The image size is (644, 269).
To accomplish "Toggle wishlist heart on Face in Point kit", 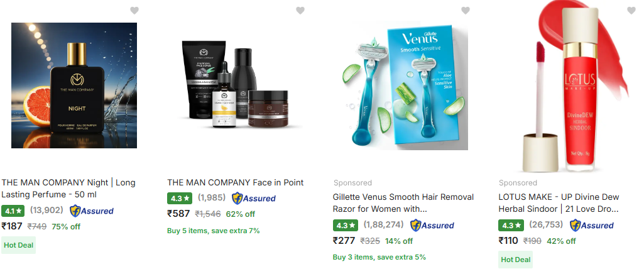I will [x=300, y=11].
